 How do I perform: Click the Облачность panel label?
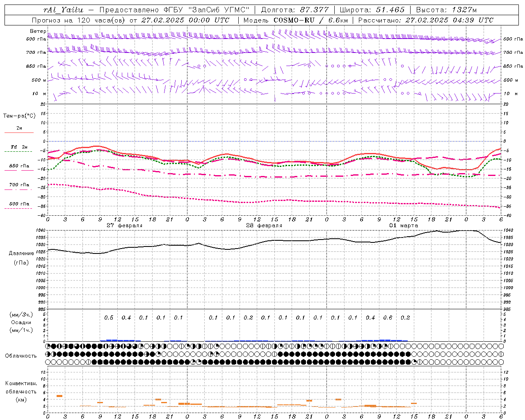point(21,356)
